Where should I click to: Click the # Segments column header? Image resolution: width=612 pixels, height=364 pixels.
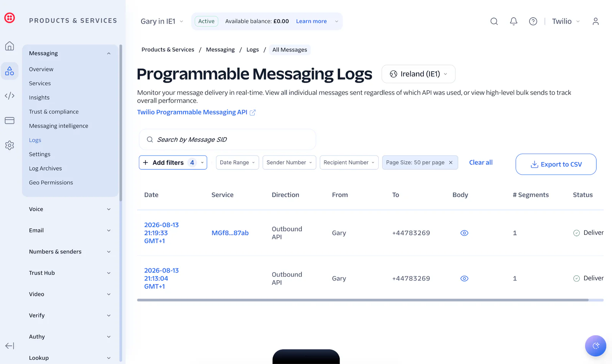531,195
